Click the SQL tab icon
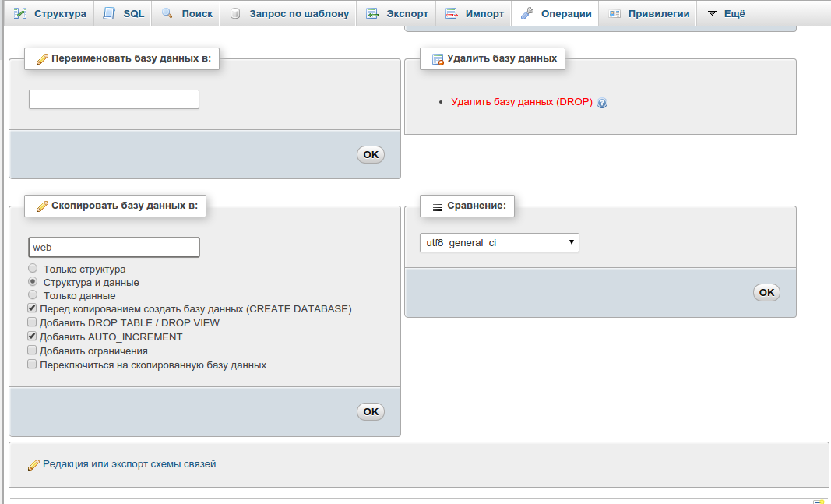This screenshot has height=504, width=831. pyautogui.click(x=109, y=13)
